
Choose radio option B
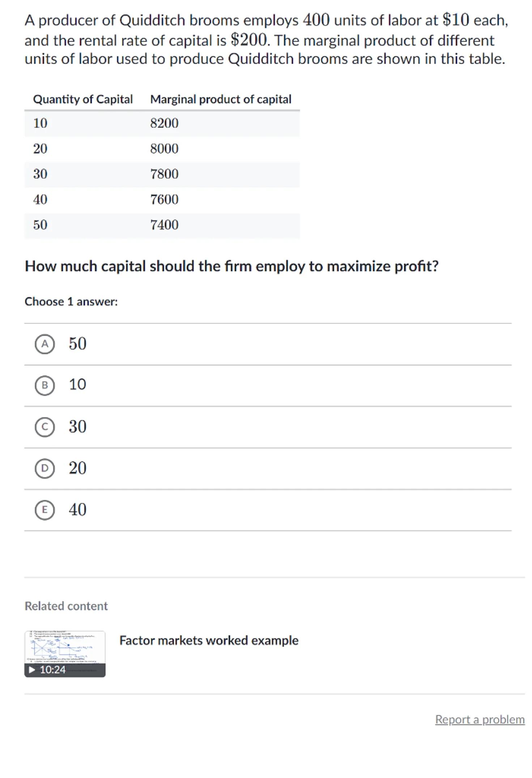point(45,385)
